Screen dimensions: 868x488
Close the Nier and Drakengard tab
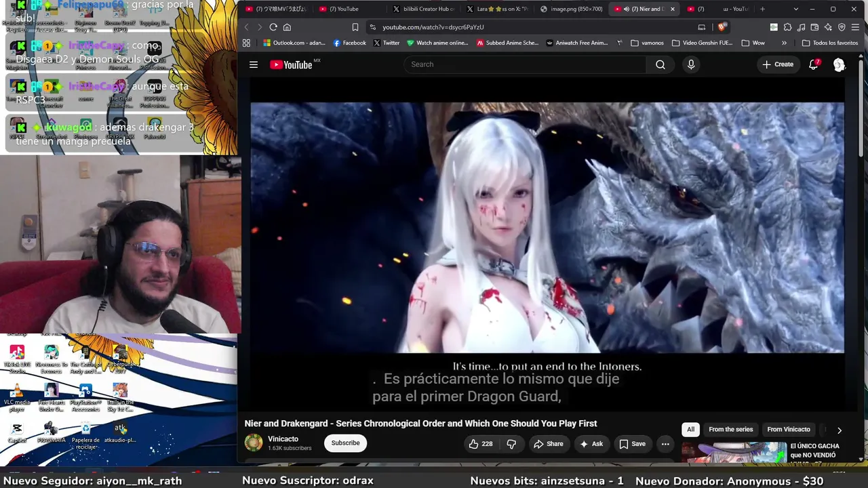pyautogui.click(x=673, y=9)
